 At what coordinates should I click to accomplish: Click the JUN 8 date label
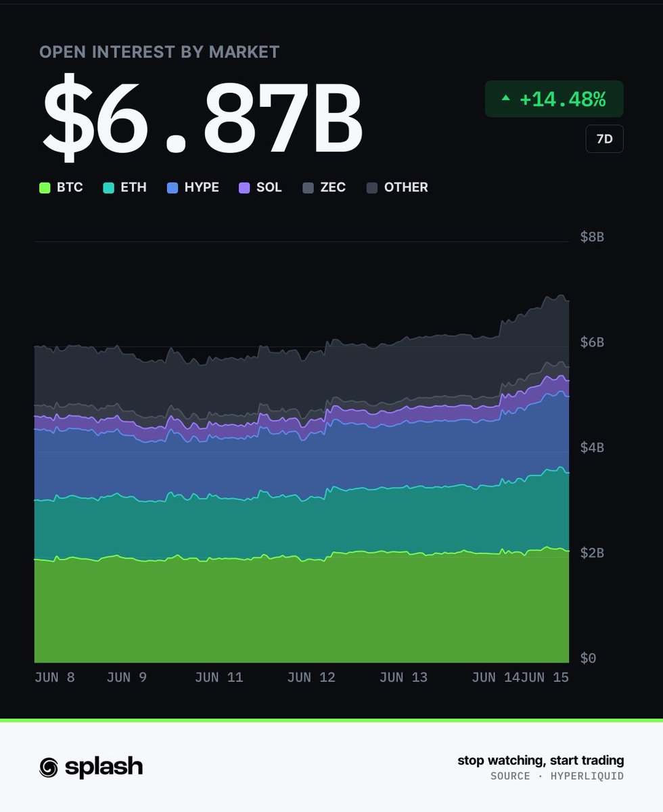(55, 677)
